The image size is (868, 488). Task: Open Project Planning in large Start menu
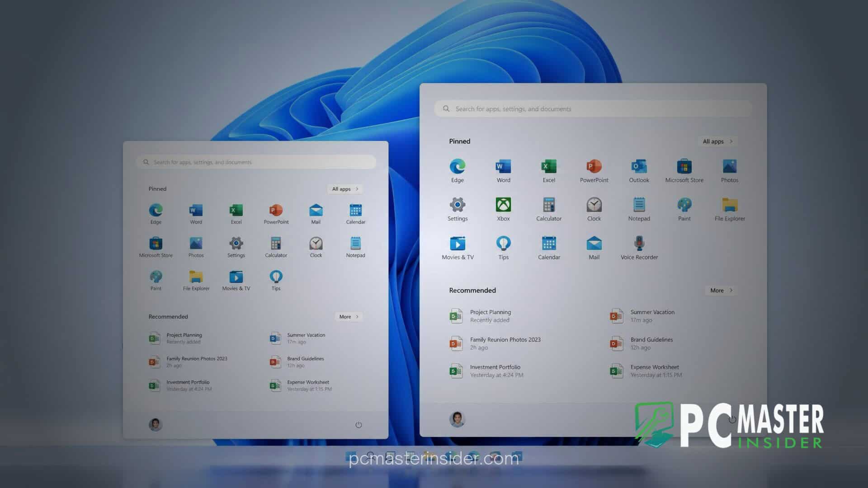481,316
